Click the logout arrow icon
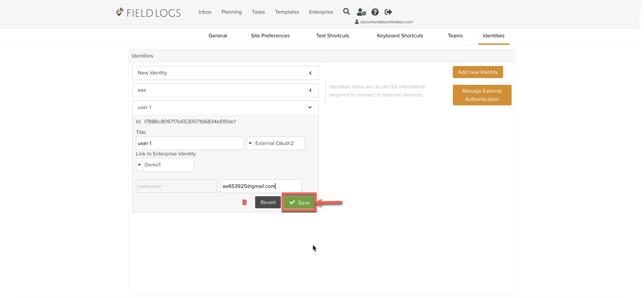The width and height of the screenshot is (644, 298). (388, 12)
